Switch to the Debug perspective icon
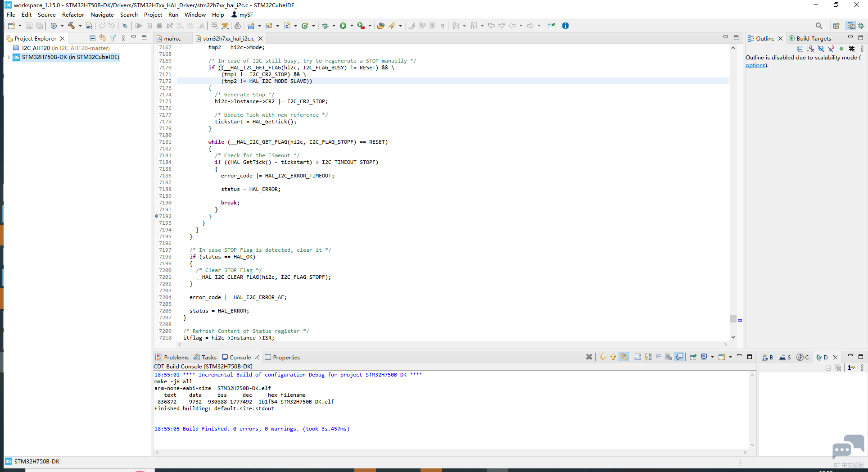The image size is (868, 472). point(861,26)
